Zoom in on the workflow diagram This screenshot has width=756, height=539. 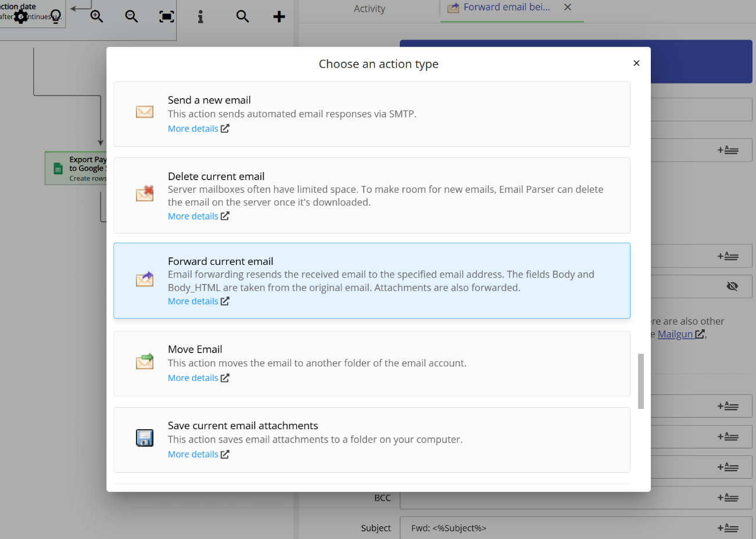coord(96,17)
